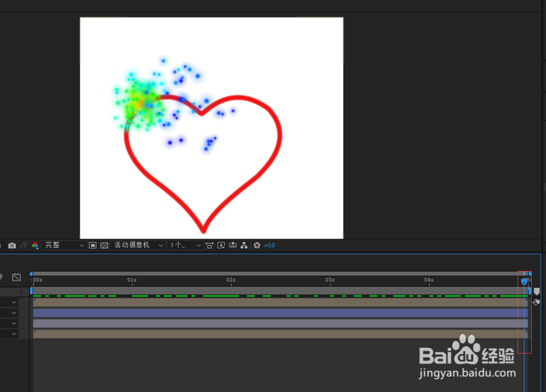Toggle the transparency grid checkerboard icon
This screenshot has height=392, width=546.
pyautogui.click(x=104, y=246)
